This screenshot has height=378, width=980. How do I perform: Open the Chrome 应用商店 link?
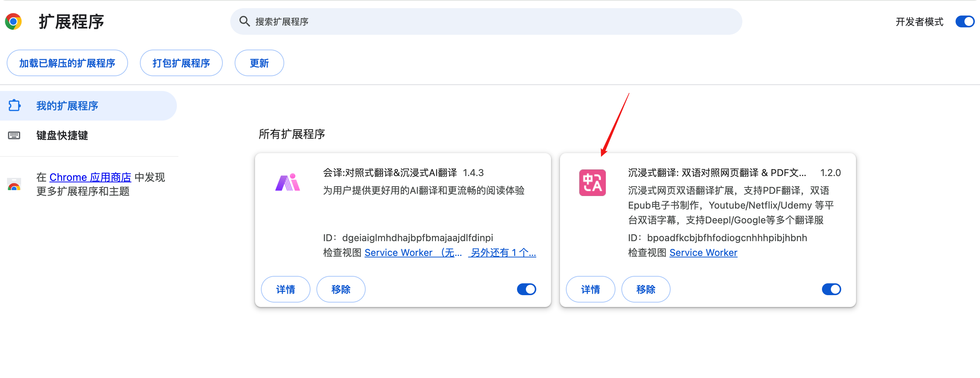pyautogui.click(x=90, y=177)
